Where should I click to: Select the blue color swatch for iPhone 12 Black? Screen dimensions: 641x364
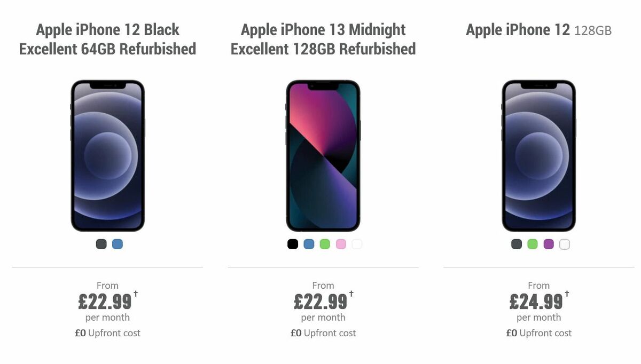(117, 244)
